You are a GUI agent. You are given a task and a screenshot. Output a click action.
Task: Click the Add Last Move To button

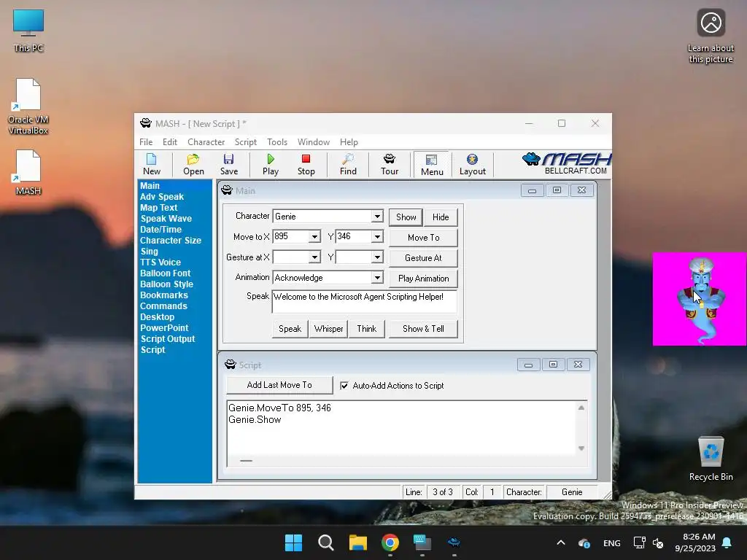click(279, 385)
